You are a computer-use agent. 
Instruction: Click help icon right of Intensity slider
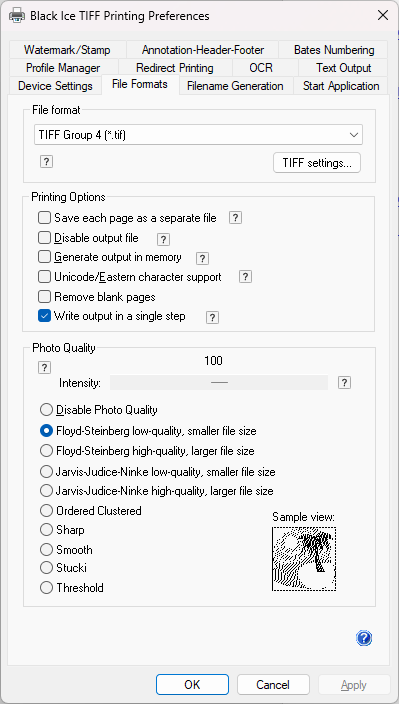[x=344, y=383]
